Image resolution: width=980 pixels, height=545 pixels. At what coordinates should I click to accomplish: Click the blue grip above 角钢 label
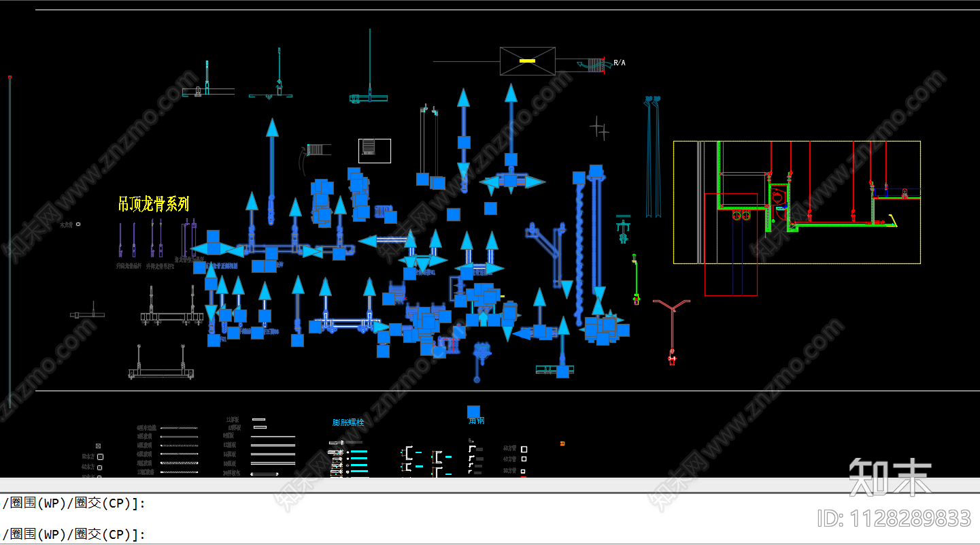[473, 412]
